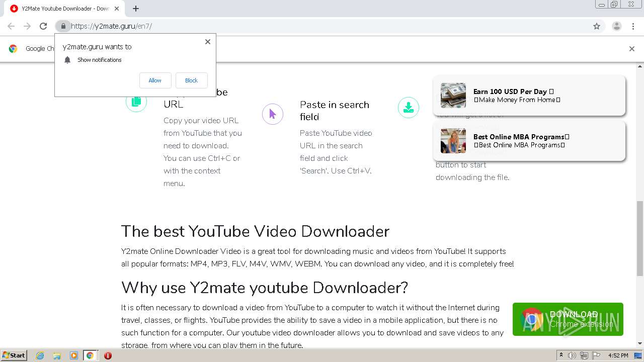Open Chrome's three-dot menu
The height and width of the screenshot is (362, 644).
pyautogui.click(x=633, y=26)
